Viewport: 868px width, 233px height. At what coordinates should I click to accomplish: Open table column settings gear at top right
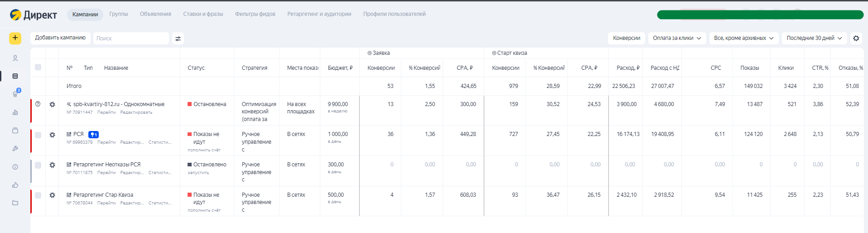[856, 38]
